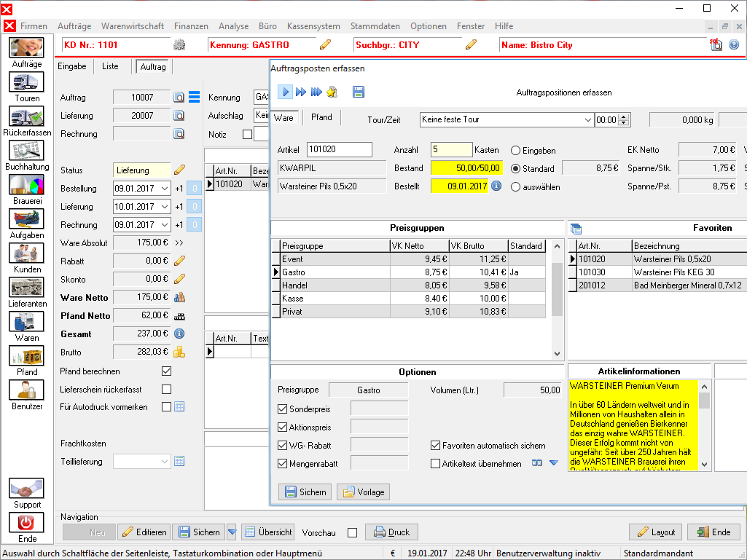Viewport: 747px width, 560px height.
Task: Open dropdown arrow next to Sichern button
Action: click(232, 532)
